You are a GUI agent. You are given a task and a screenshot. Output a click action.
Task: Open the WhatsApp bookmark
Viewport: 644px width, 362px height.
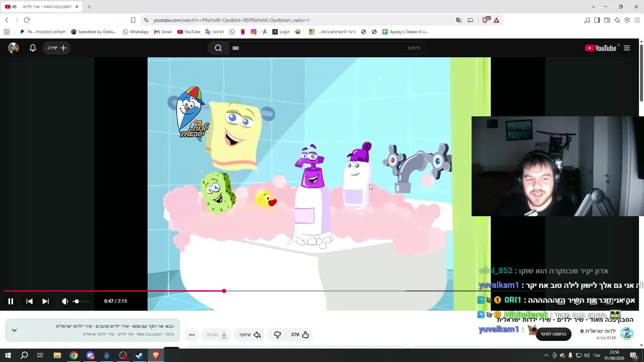pos(135,32)
